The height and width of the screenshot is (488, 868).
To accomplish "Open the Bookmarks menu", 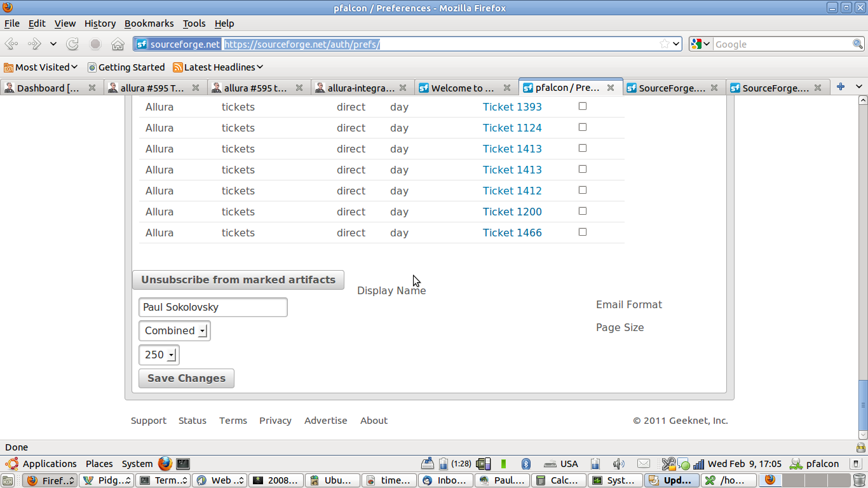I will (x=149, y=24).
